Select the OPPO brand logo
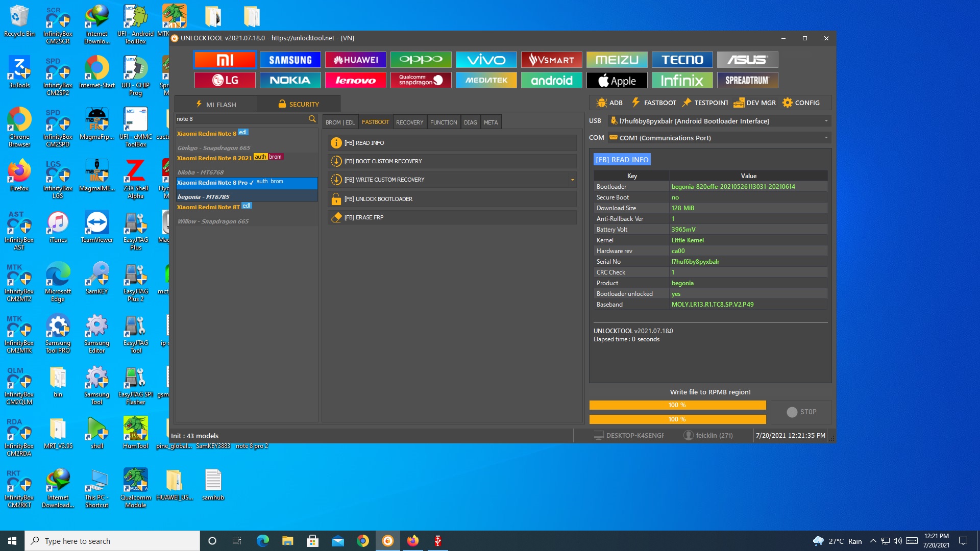The image size is (980, 551). click(421, 60)
